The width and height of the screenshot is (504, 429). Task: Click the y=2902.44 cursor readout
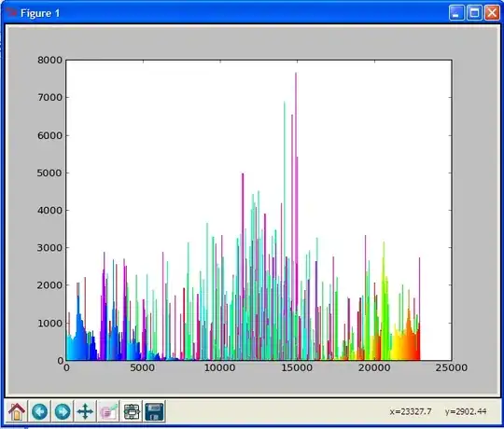coord(466,411)
